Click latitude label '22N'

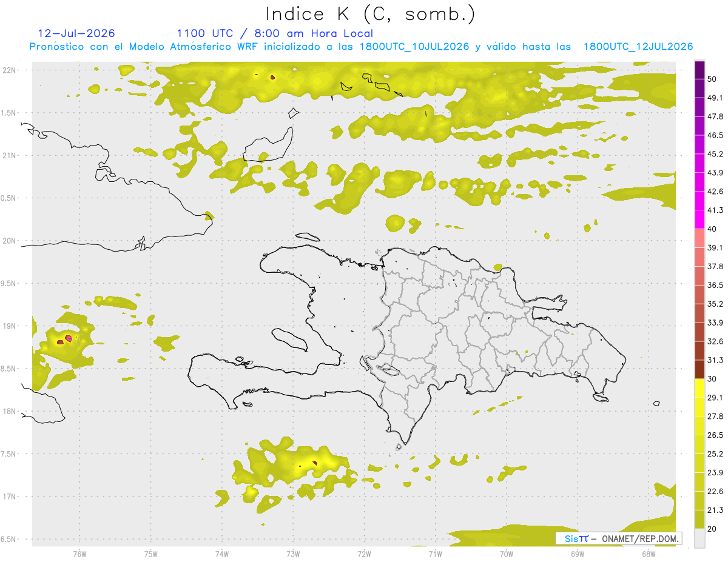click(10, 70)
